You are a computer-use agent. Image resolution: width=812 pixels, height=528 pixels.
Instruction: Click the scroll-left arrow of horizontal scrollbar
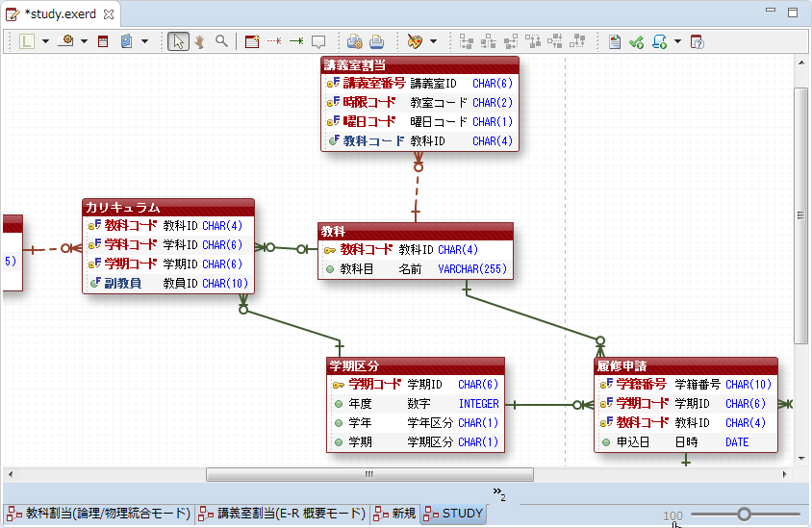(x=11, y=474)
